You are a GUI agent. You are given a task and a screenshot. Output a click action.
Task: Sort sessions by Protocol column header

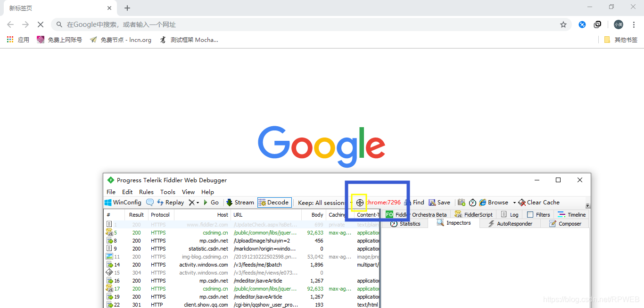tap(161, 215)
